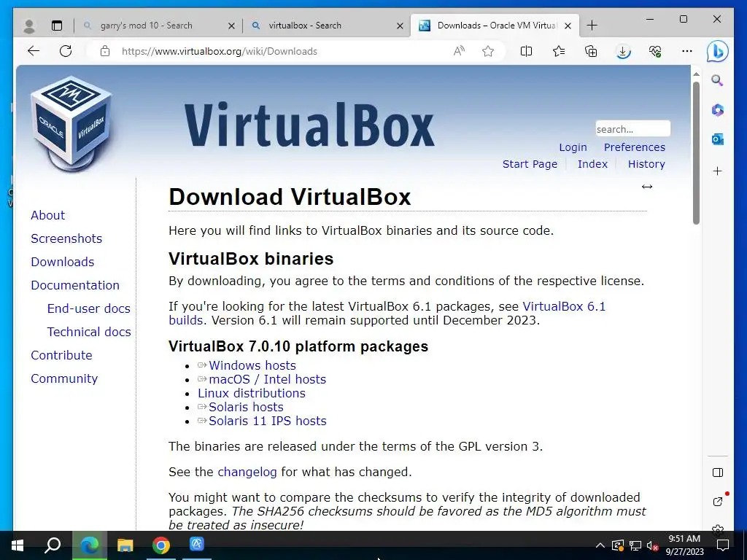The width and height of the screenshot is (747, 560).
Task: Open Linux distributions link
Action: point(252,393)
